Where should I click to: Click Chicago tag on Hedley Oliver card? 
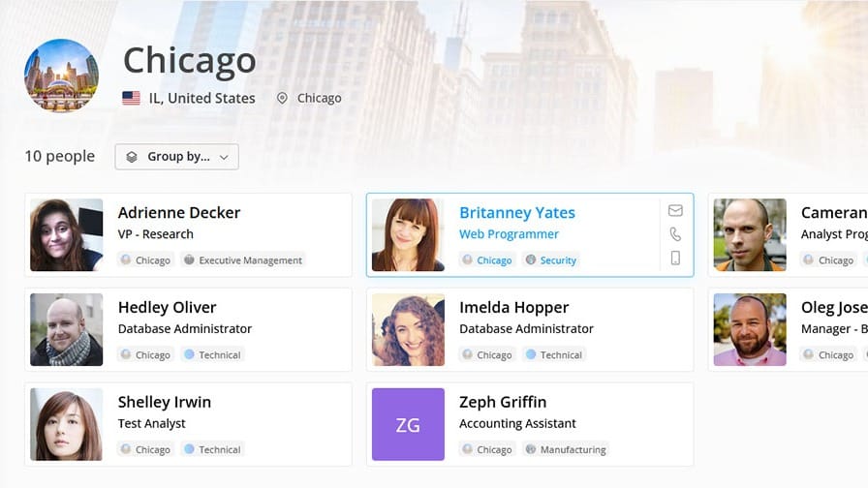146,354
